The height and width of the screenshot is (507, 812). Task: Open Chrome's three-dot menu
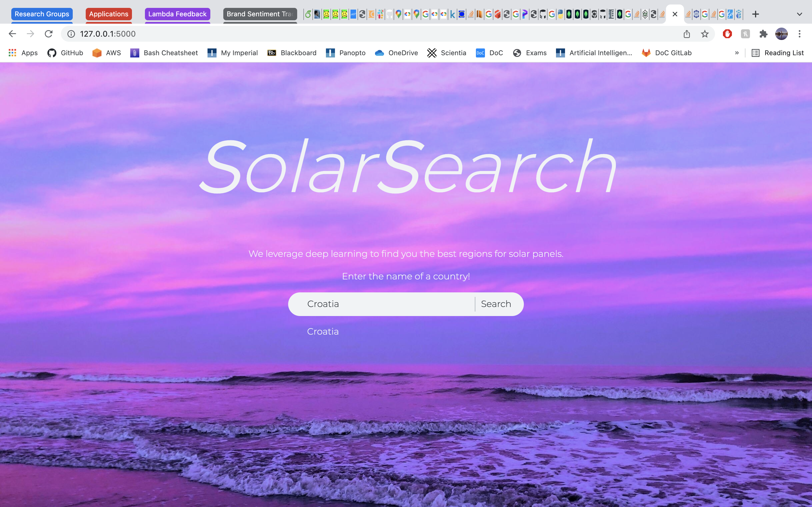pos(800,34)
